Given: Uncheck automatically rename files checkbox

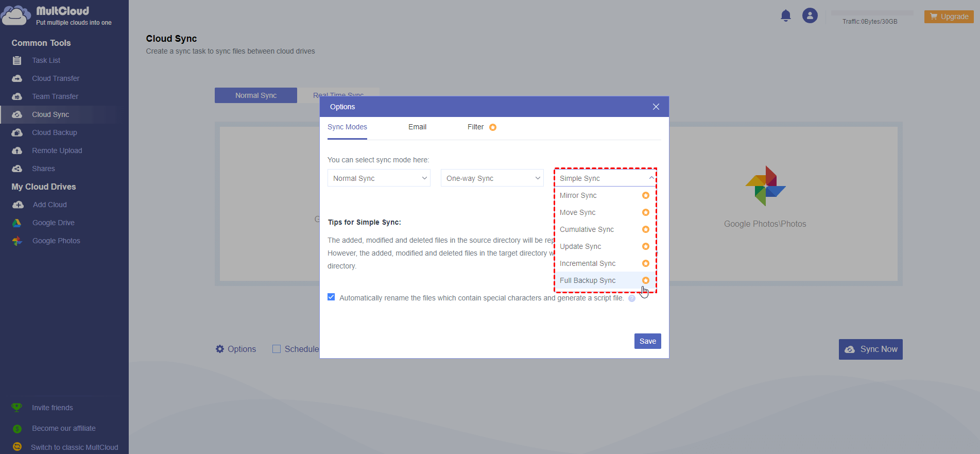Looking at the screenshot, I should pyautogui.click(x=331, y=297).
